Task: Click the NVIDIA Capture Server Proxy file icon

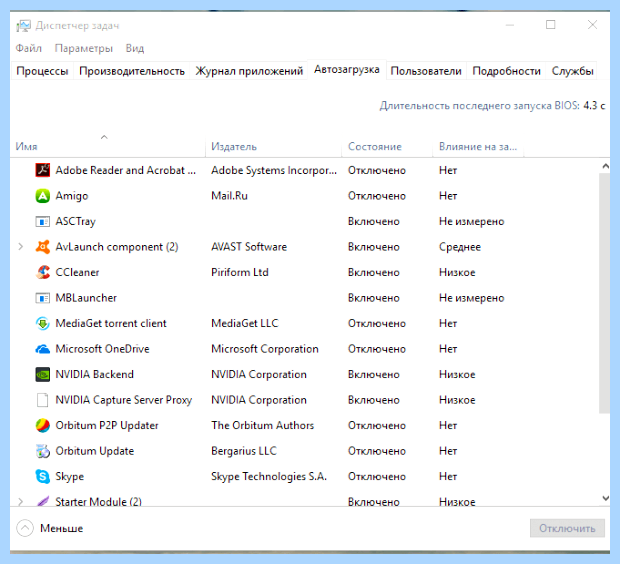Action: pos(43,400)
